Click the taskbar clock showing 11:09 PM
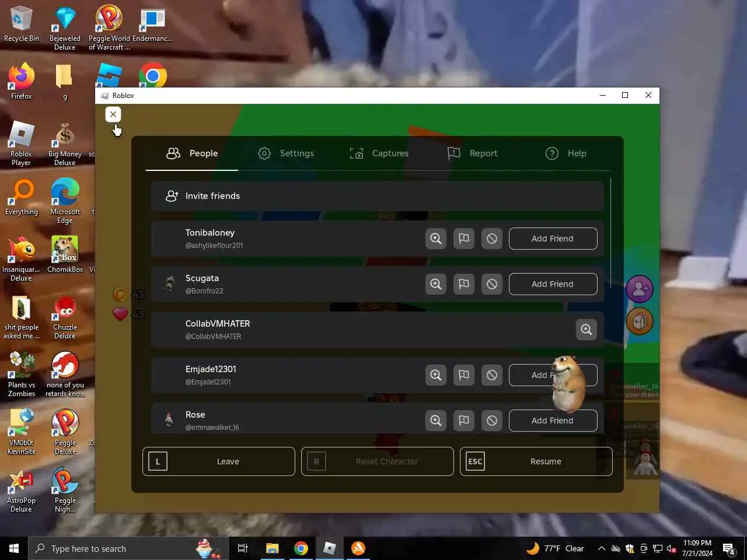The width and height of the screenshot is (747, 560). point(697,548)
